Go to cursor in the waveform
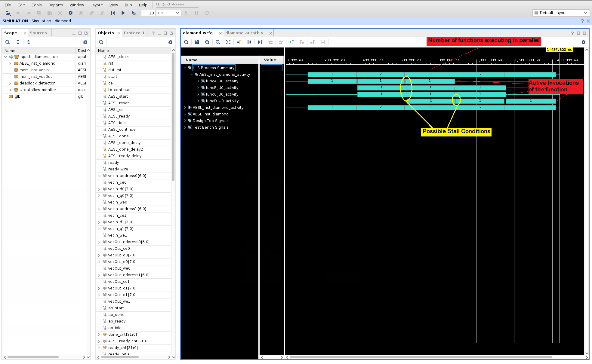The image size is (592, 364). 239,42
